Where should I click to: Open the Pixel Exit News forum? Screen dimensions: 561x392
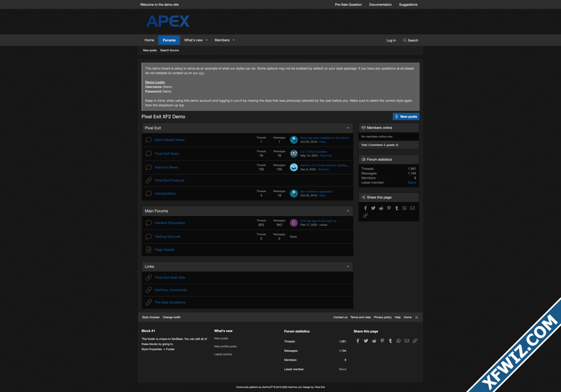click(167, 154)
